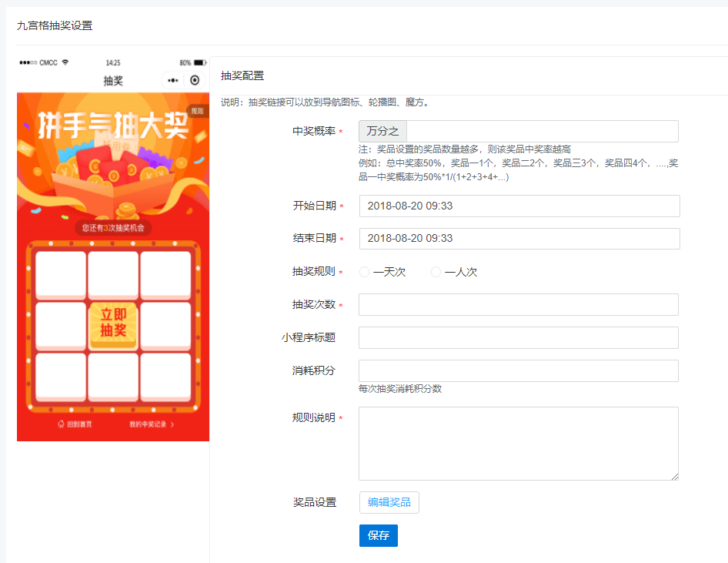Click the home icon beside 回到首页
The image size is (728, 563).
pyautogui.click(x=61, y=422)
